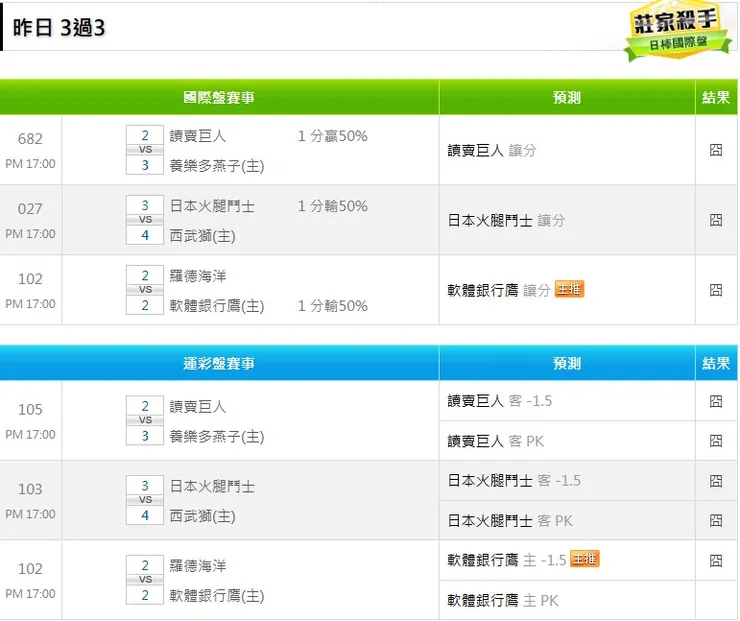Viewport: 740px width, 621px height.
Task: Click result icon for game 682 讀賣巨人 讓分
Action: tap(716, 150)
